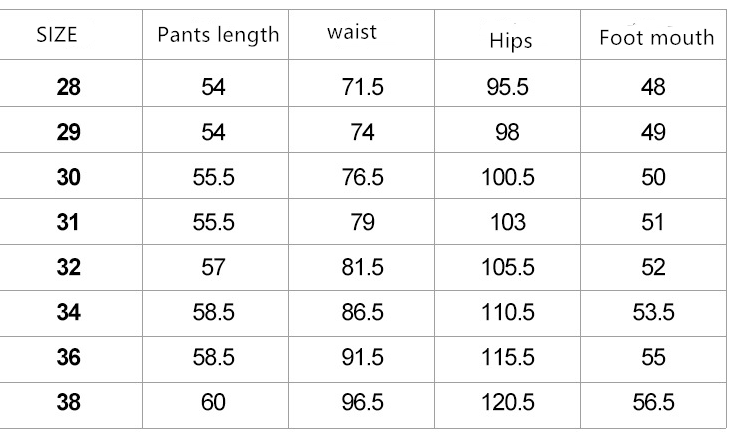Image resolution: width=744 pixels, height=432 pixels.
Task: Select the Pants length column header
Action: [x=218, y=35]
